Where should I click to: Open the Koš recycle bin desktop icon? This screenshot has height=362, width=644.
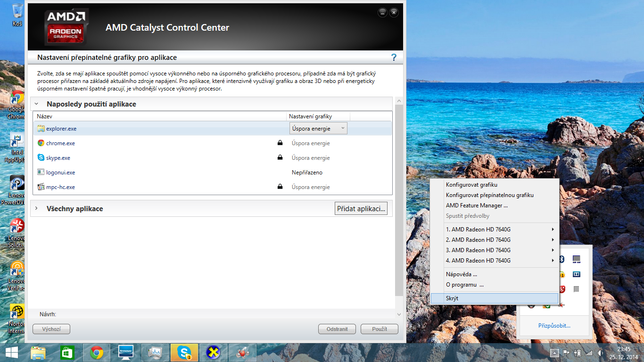click(17, 15)
